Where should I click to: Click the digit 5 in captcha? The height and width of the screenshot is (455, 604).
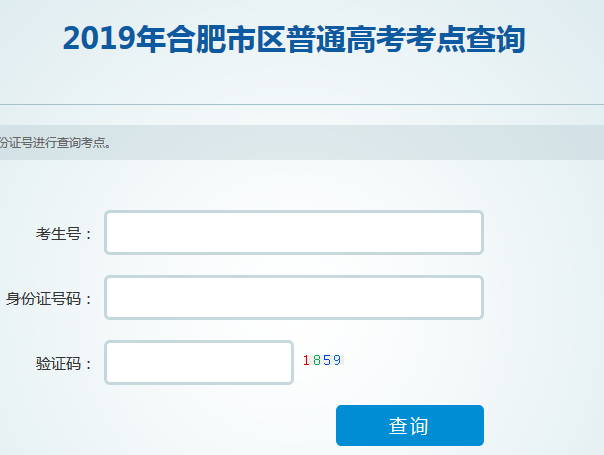pyautogui.click(x=327, y=360)
